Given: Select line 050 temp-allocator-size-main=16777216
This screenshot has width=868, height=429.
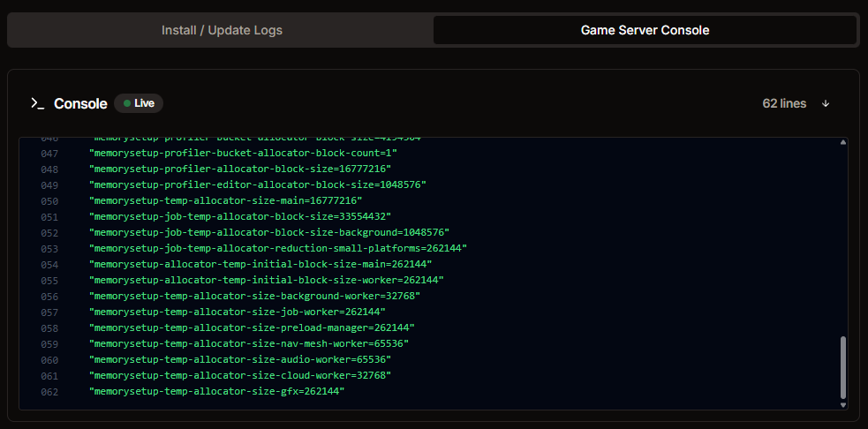Looking at the screenshot, I should click(226, 200).
